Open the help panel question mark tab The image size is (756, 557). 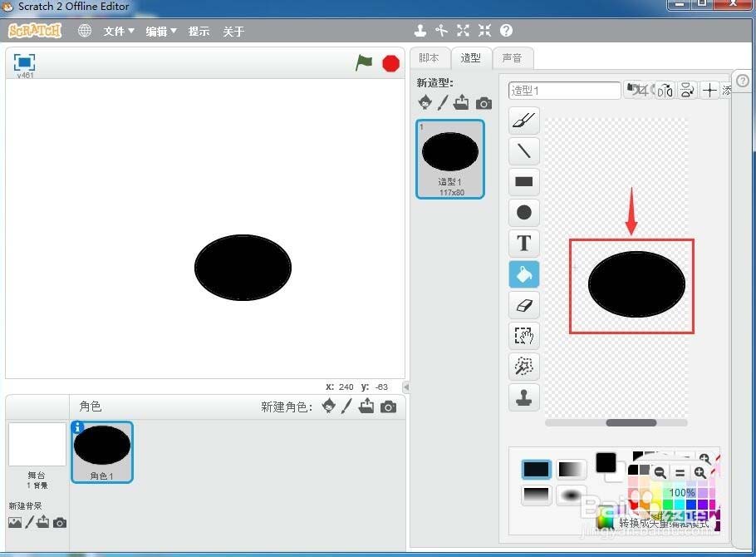point(743,81)
